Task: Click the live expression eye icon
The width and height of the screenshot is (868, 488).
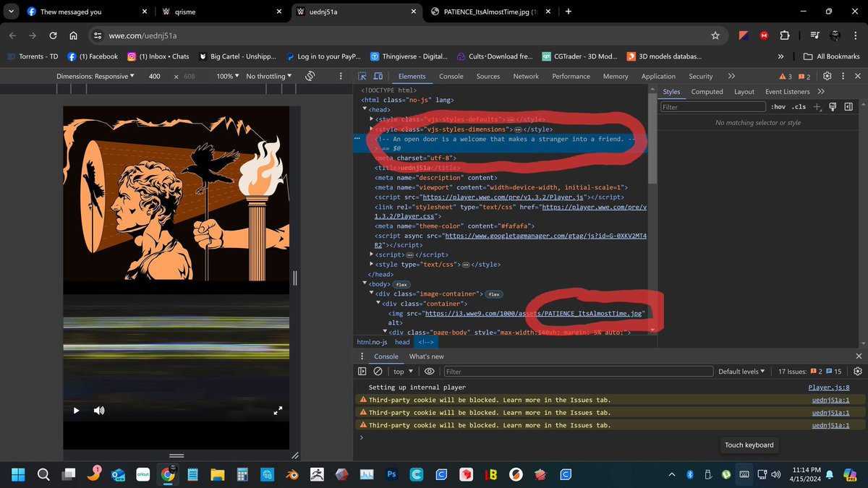Action: pos(430,372)
